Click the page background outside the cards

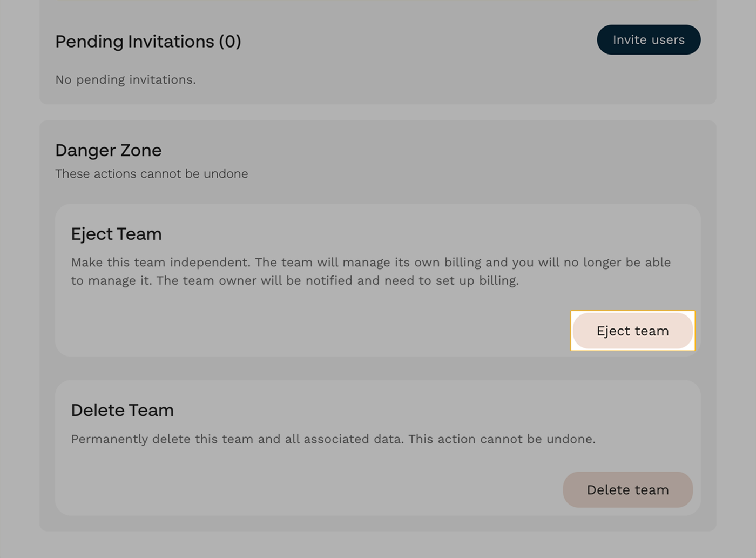[19, 279]
